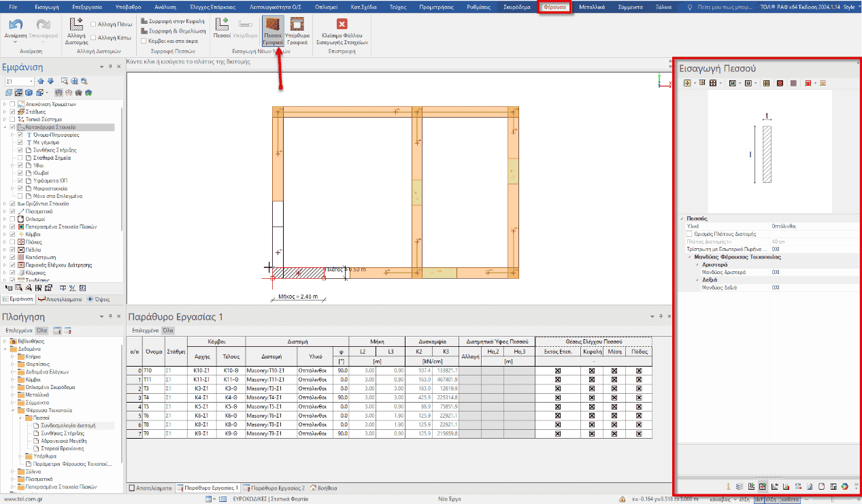Expand the Κτήριο folder in Πλοήγηση
This screenshot has height=504, width=862.
pos(13,356)
